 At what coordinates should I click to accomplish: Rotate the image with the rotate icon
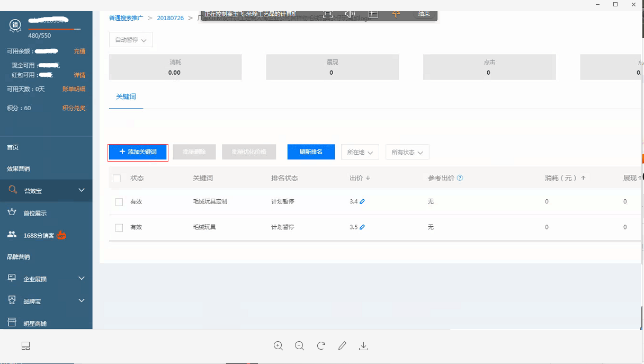(321, 346)
